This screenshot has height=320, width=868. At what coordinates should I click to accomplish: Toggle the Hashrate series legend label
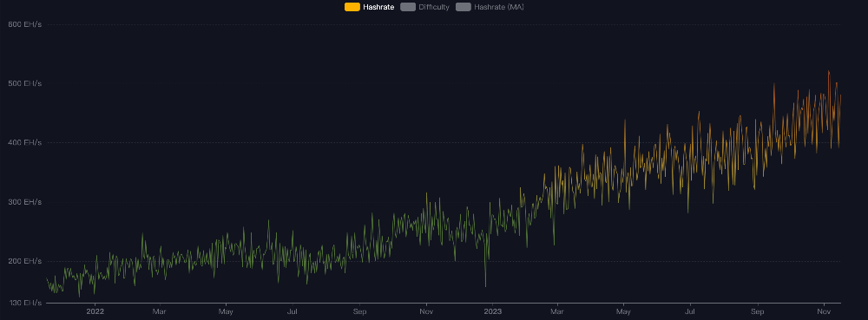point(378,7)
